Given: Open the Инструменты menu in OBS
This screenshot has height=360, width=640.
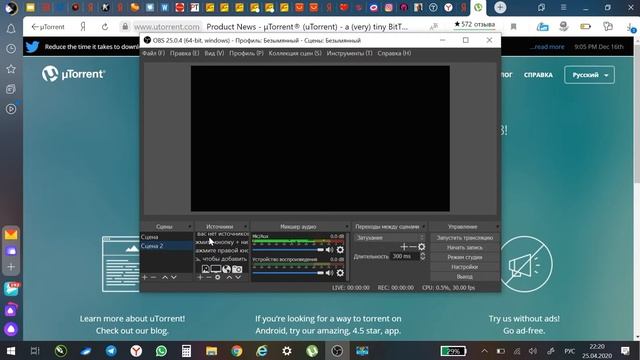Looking at the screenshot, I should [x=349, y=53].
